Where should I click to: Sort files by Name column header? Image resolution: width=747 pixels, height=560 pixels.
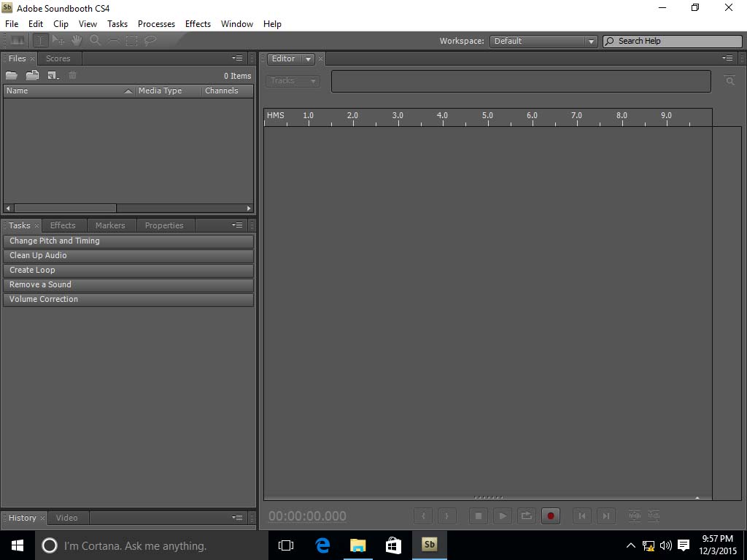coord(69,90)
